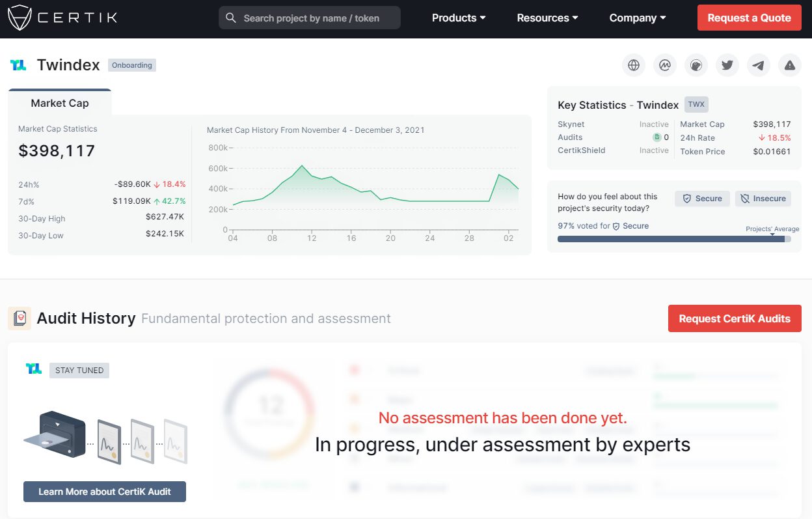Viewport: 812px width, 519px height.
Task: Click the Request CertiK Audits button
Action: [x=735, y=318]
